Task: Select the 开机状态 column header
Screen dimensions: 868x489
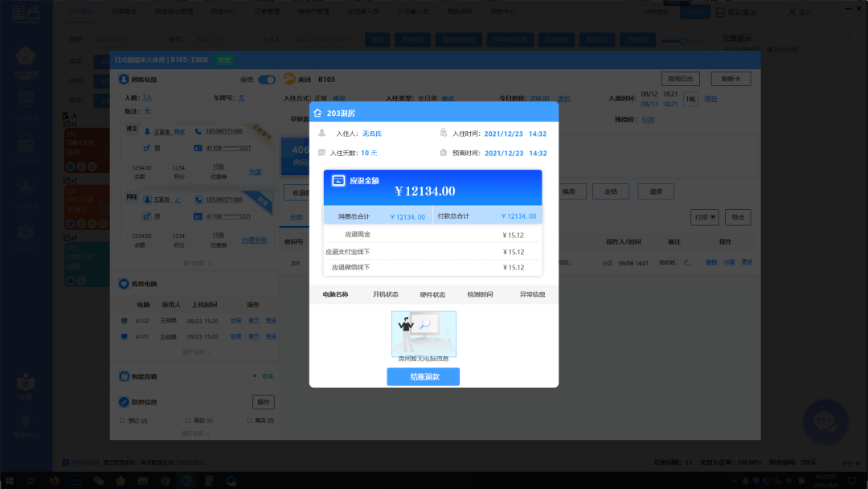Action: (x=385, y=294)
